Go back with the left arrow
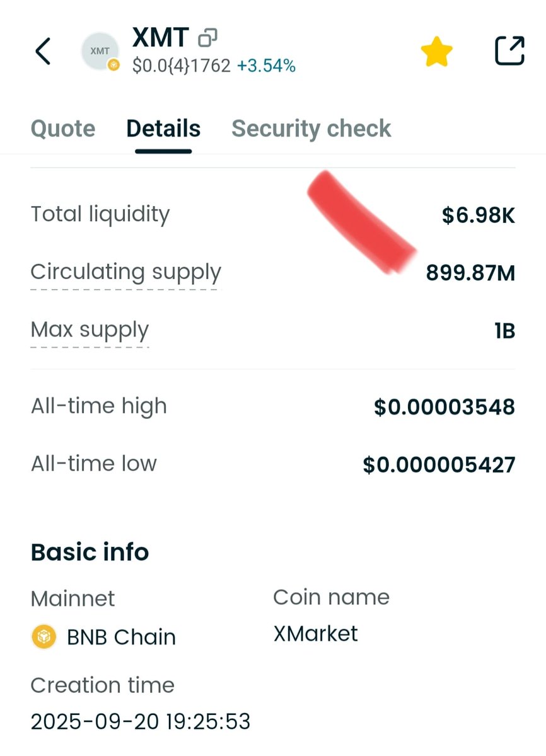The height and width of the screenshot is (756, 546). click(42, 51)
